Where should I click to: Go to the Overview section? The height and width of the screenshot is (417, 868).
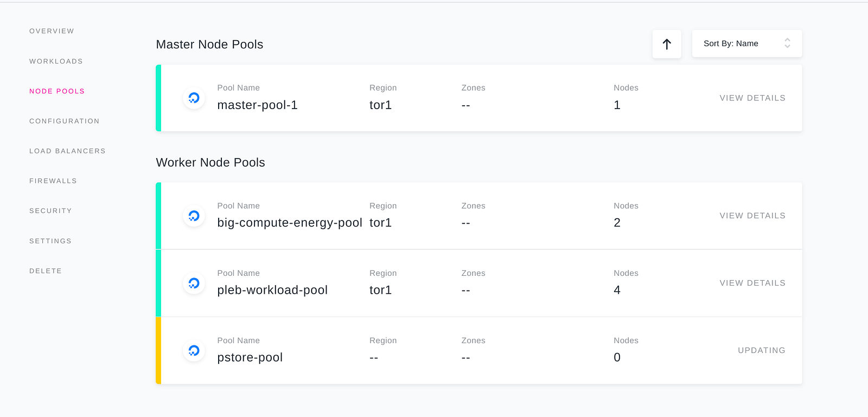coord(52,31)
